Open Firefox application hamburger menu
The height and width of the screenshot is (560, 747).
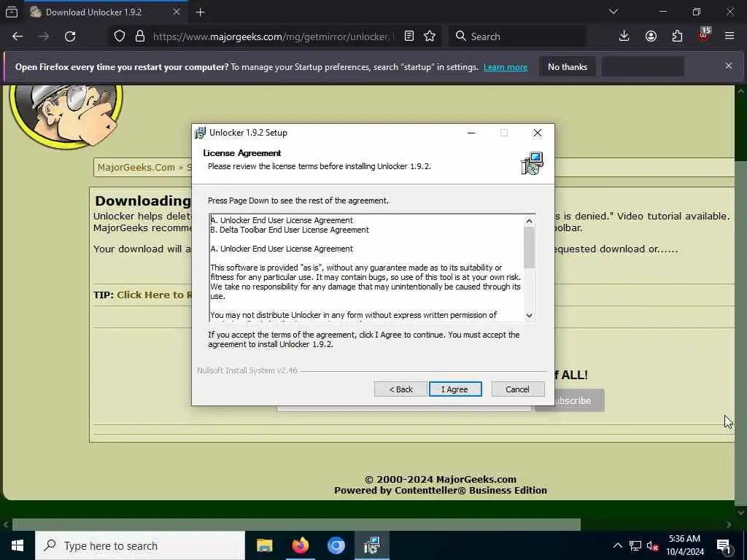(x=729, y=36)
